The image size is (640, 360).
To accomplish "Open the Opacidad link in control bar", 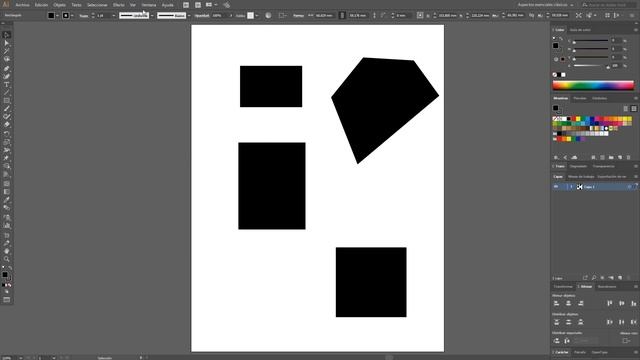I will point(202,16).
